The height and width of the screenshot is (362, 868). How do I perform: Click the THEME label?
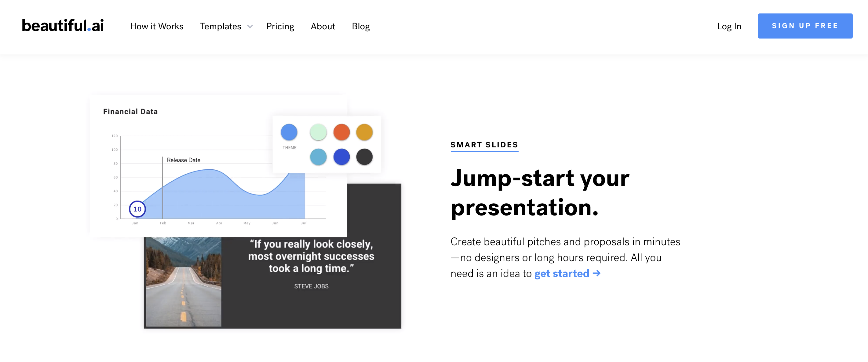coord(290,148)
